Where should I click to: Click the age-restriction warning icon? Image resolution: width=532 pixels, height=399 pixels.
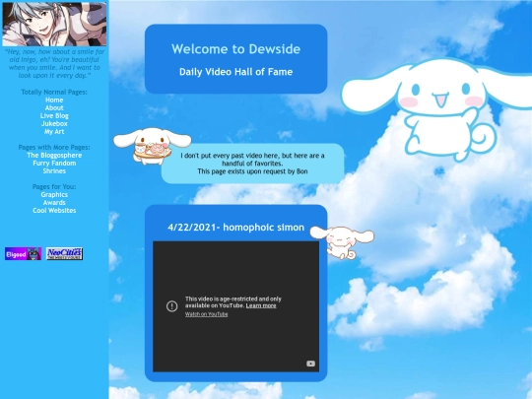[172, 306]
